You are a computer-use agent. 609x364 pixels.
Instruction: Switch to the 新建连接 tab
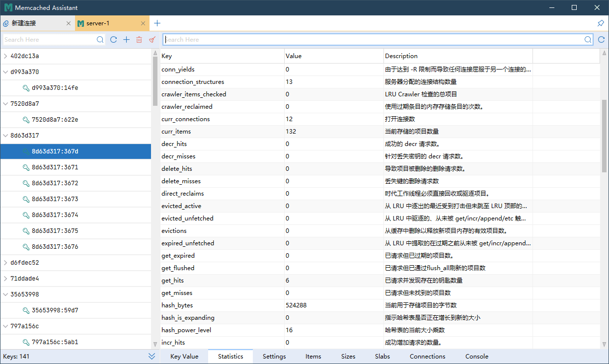[37, 23]
